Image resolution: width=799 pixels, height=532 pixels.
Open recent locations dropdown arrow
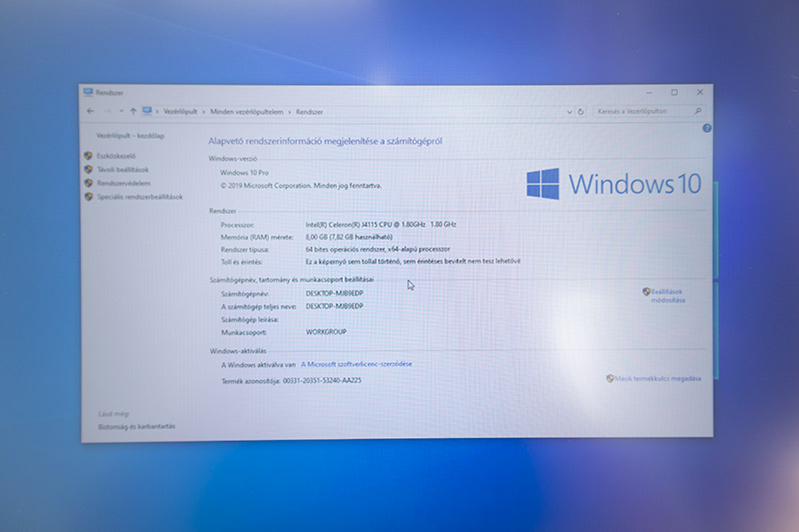tap(121, 111)
